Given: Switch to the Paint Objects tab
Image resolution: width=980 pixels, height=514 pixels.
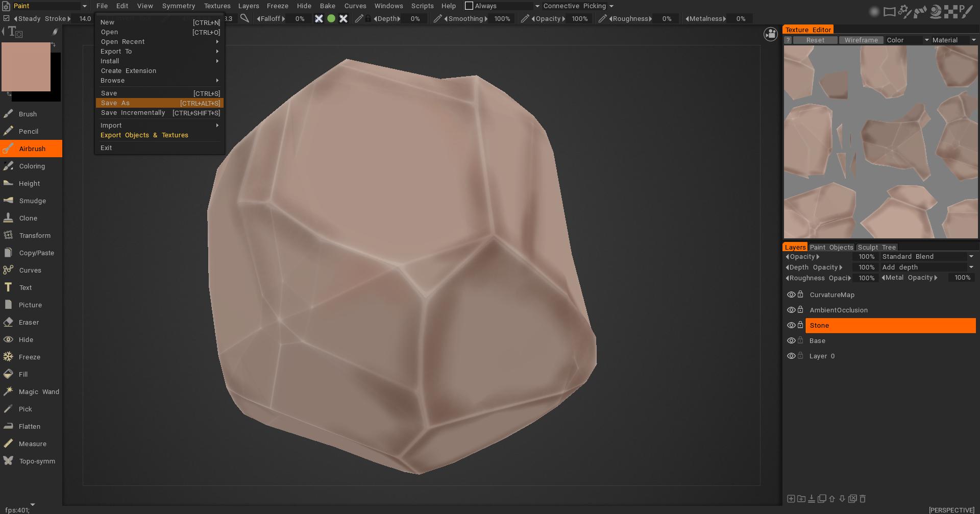Looking at the screenshot, I should [831, 247].
